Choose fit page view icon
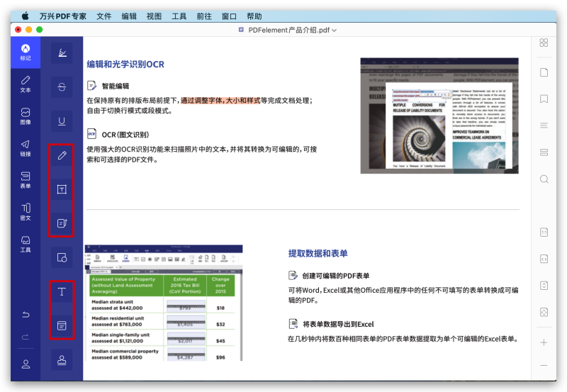The image size is (567, 392). [544, 312]
